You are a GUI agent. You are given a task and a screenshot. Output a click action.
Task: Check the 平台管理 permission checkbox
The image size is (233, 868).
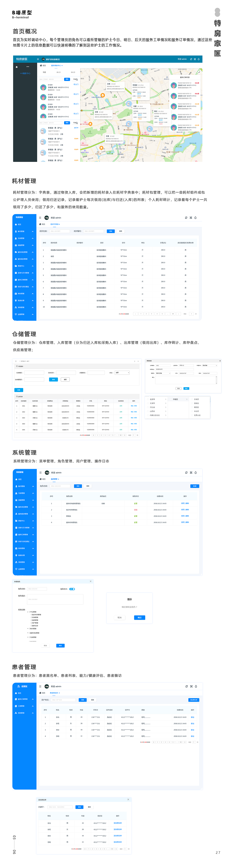(x=30, y=612)
